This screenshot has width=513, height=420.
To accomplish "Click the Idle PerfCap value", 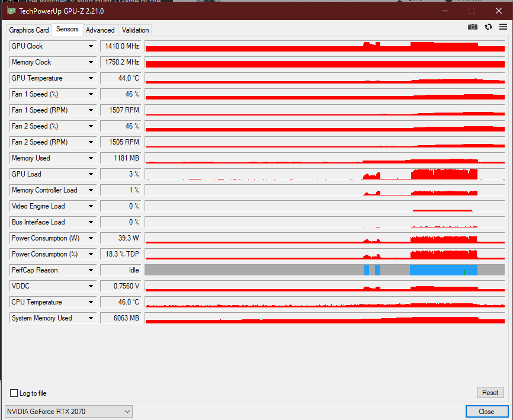I will pyautogui.click(x=121, y=270).
